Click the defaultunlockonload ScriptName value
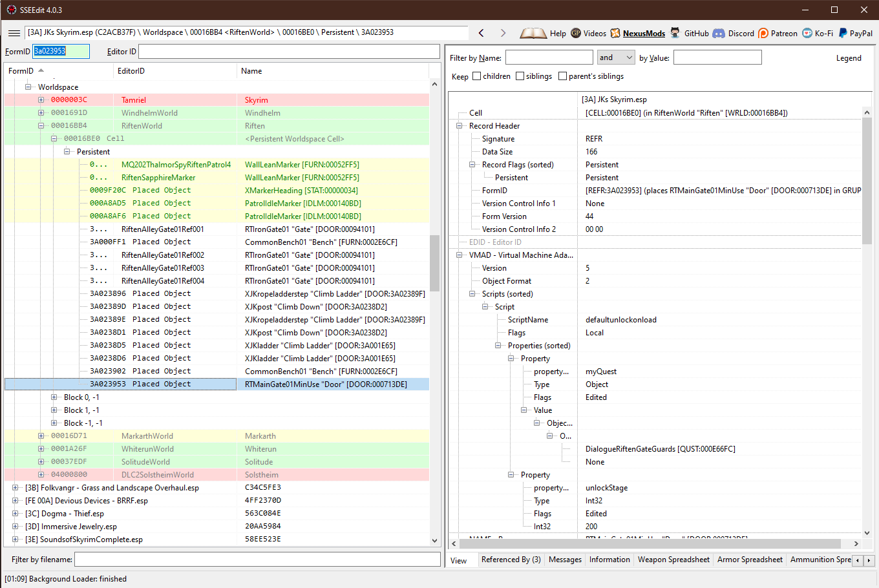The width and height of the screenshot is (879, 588). tap(621, 320)
